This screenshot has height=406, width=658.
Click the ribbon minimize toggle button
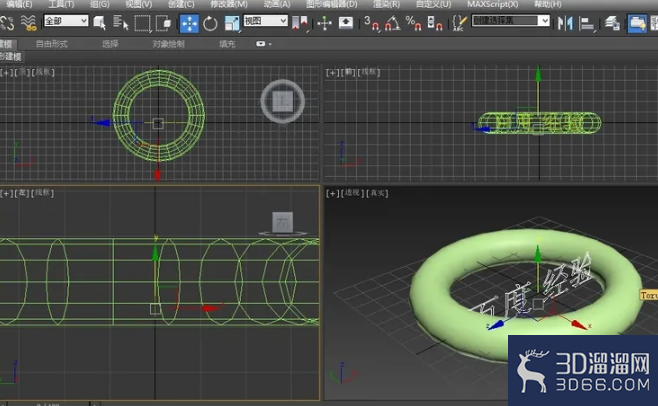point(261,44)
